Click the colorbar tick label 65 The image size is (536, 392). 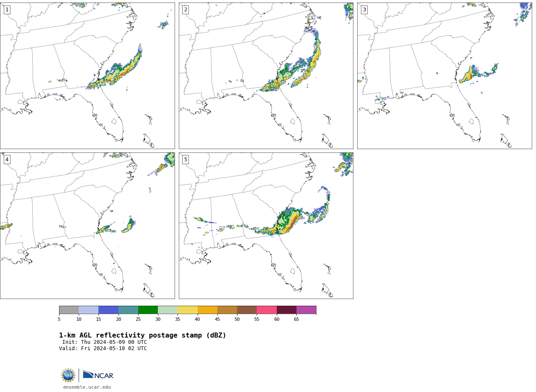pos(296,320)
